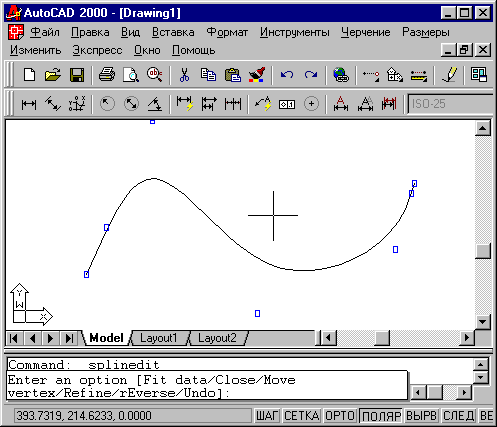497x427 pixels.
Task: Click the command window scroll down arrow
Action: 480,378
